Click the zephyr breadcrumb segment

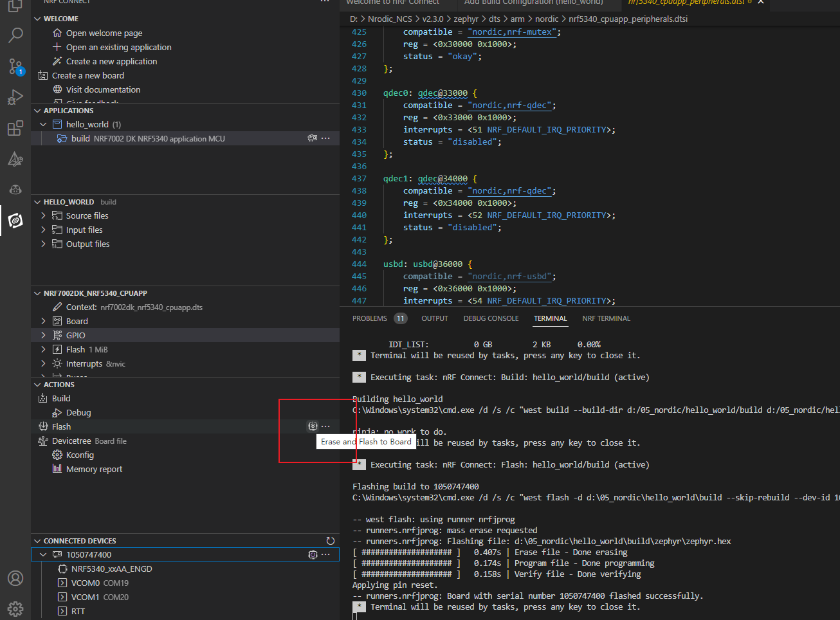pos(466,19)
